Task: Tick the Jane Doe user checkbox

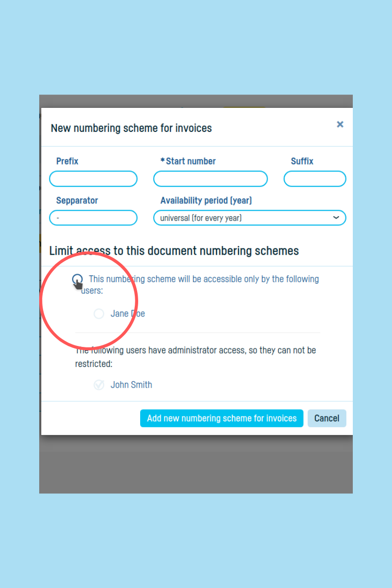Action: (99, 314)
